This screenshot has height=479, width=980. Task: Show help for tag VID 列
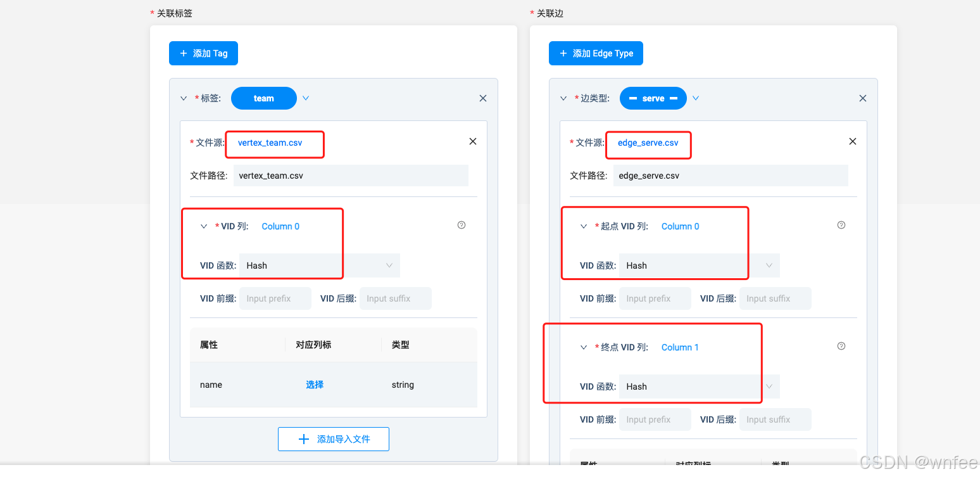click(462, 225)
